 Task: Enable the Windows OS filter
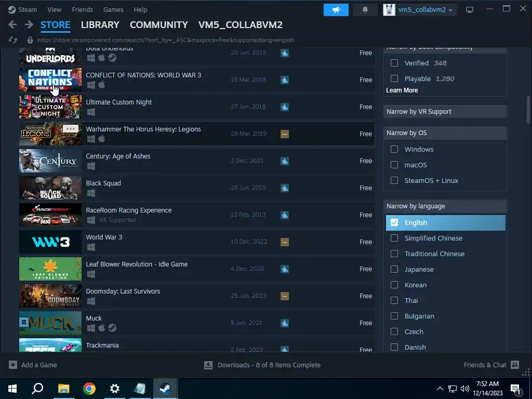[394, 149]
